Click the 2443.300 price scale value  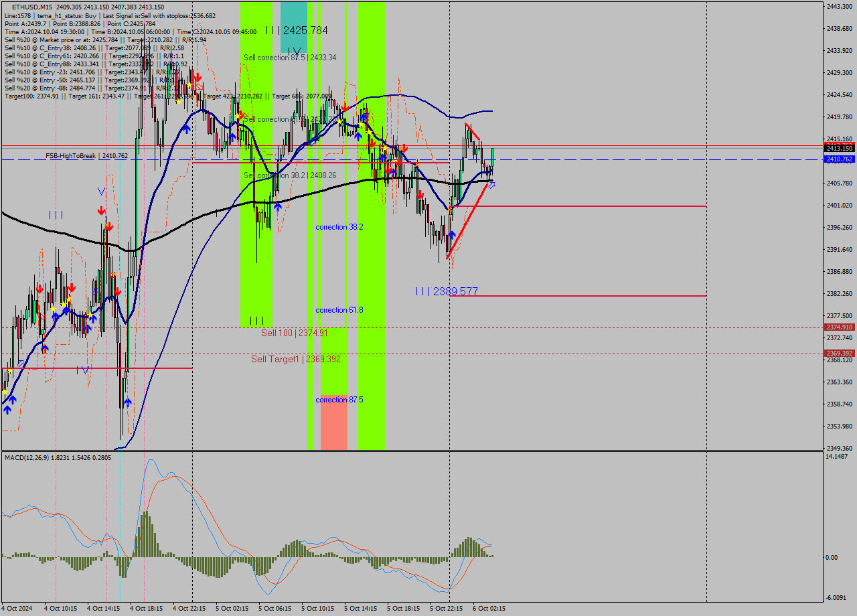[x=839, y=6]
